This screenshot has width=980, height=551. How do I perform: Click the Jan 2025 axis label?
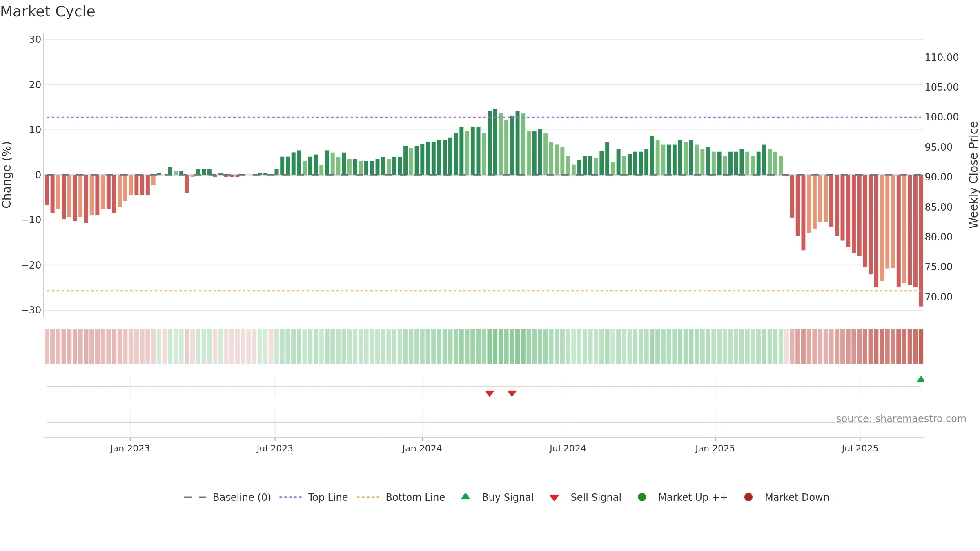pyautogui.click(x=715, y=448)
